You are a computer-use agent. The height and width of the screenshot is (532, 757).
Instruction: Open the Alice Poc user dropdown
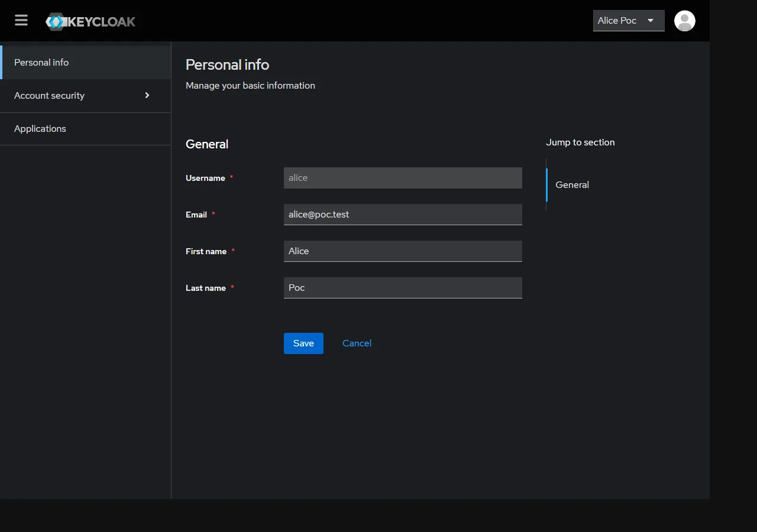tap(629, 21)
